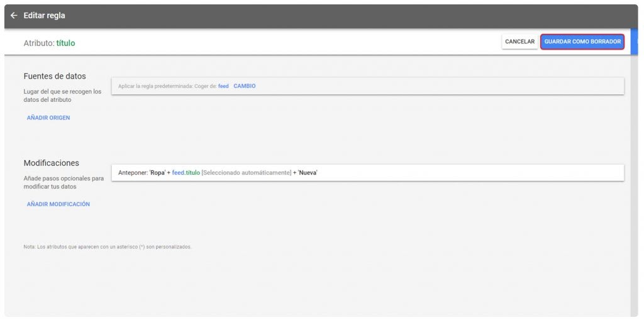The height and width of the screenshot is (320, 644).
Task: Click the back arrow next to Editar regla
Action: pos(14,16)
